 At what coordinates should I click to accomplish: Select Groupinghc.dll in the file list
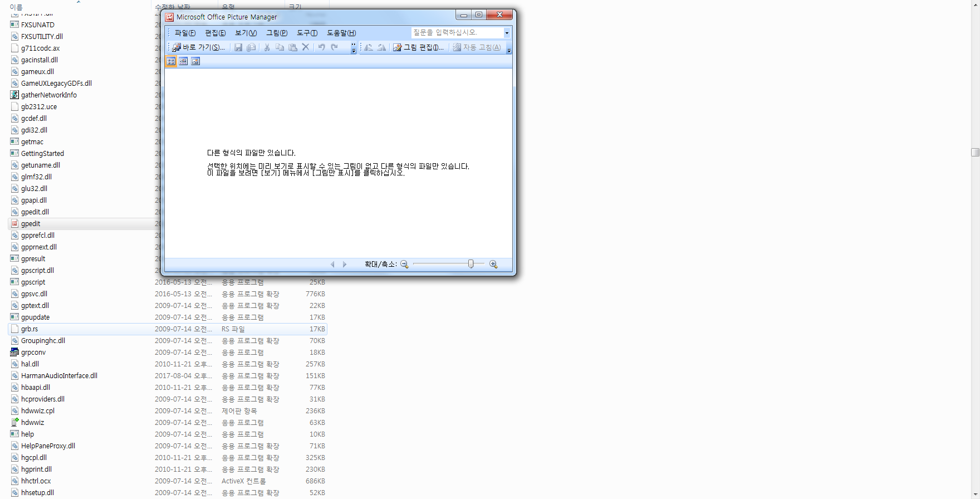43,341
